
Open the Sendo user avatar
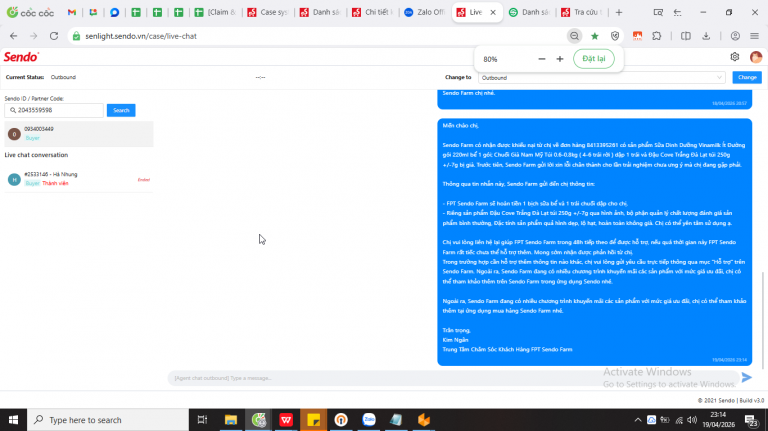756,57
